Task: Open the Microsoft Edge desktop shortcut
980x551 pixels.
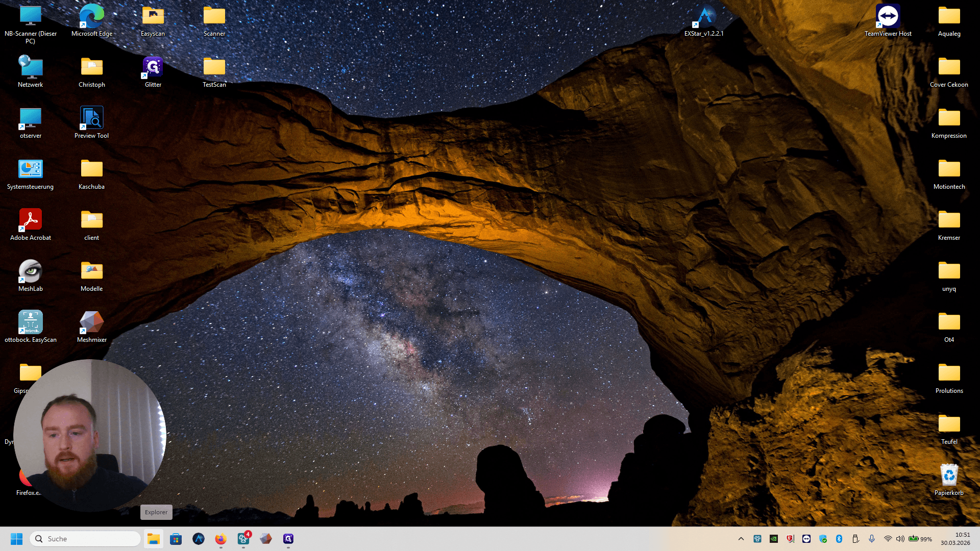Action: click(92, 21)
